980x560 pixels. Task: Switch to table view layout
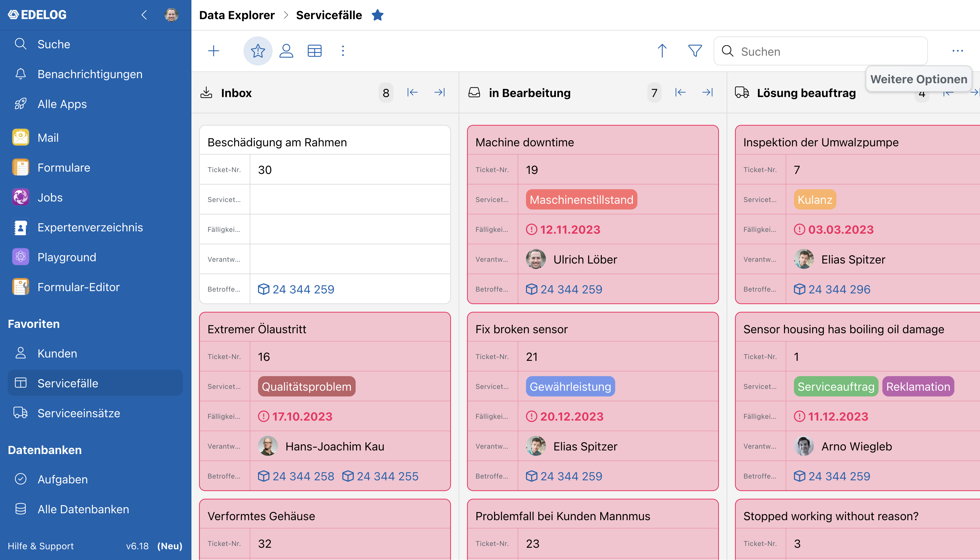click(x=315, y=51)
